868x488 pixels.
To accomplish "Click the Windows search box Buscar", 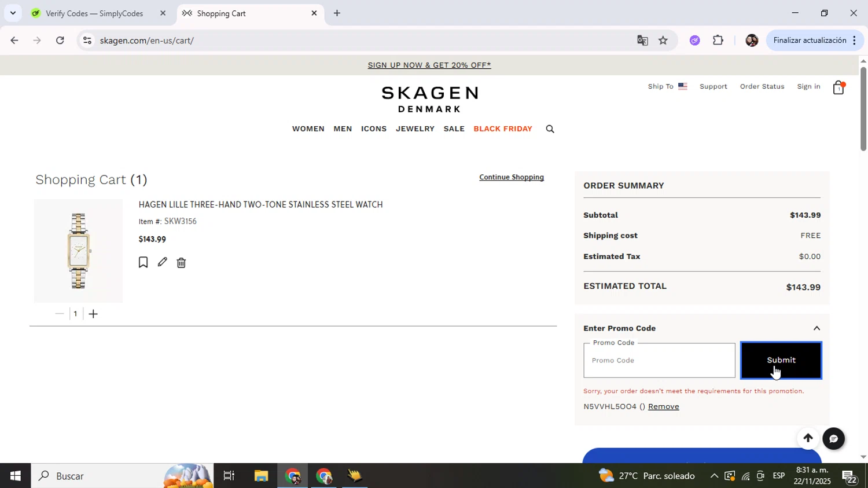I will pos(122,476).
